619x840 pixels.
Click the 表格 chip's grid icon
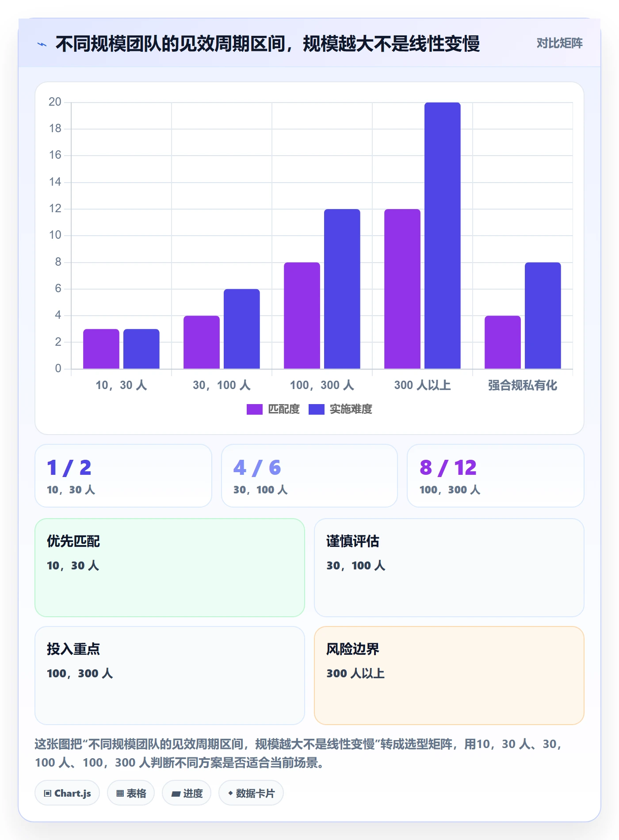click(120, 794)
